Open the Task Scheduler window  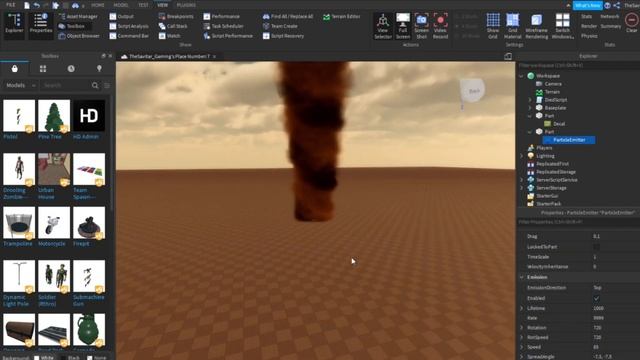[x=224, y=26]
